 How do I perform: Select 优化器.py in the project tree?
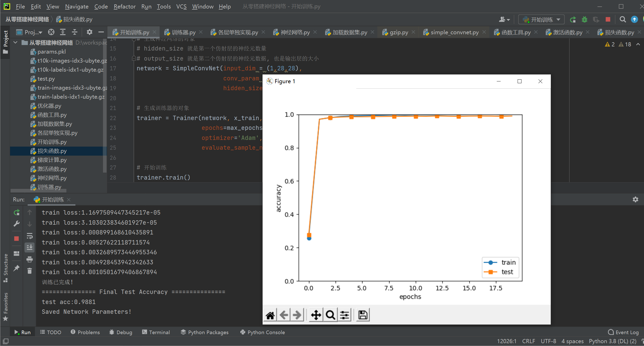point(49,106)
